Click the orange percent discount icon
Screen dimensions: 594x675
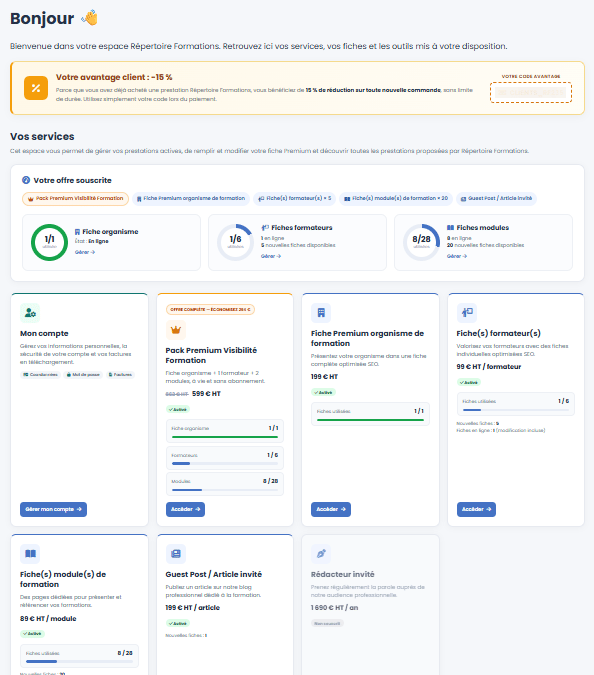36,88
